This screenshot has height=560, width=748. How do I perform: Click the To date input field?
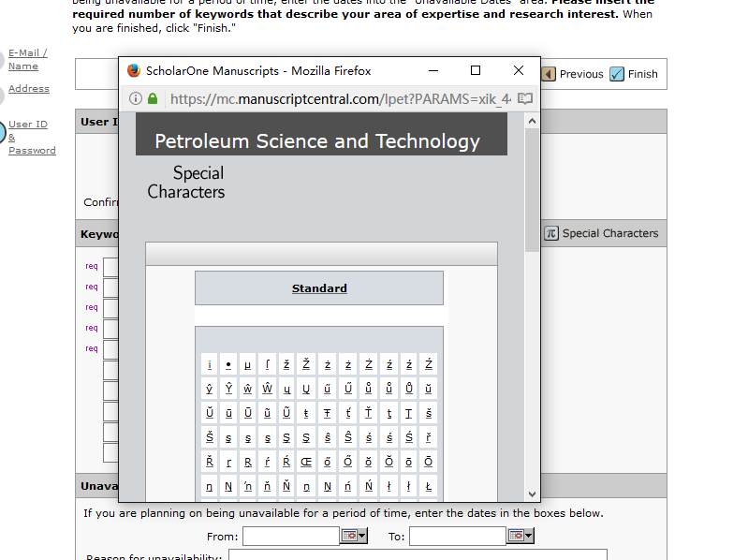pyautogui.click(x=458, y=537)
